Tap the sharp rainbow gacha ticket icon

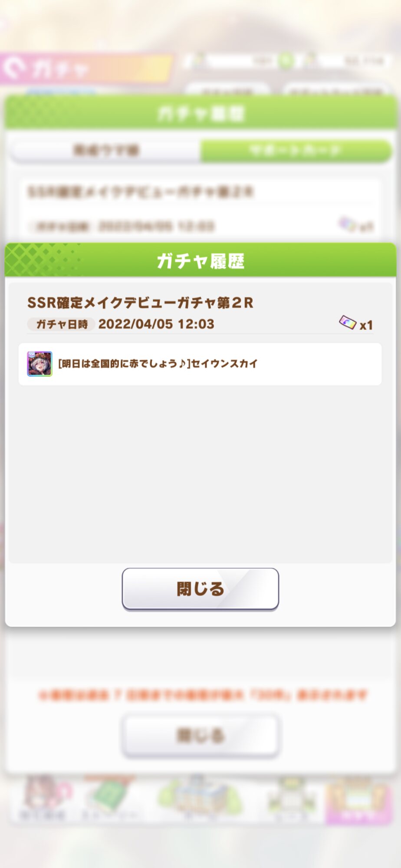point(348,323)
